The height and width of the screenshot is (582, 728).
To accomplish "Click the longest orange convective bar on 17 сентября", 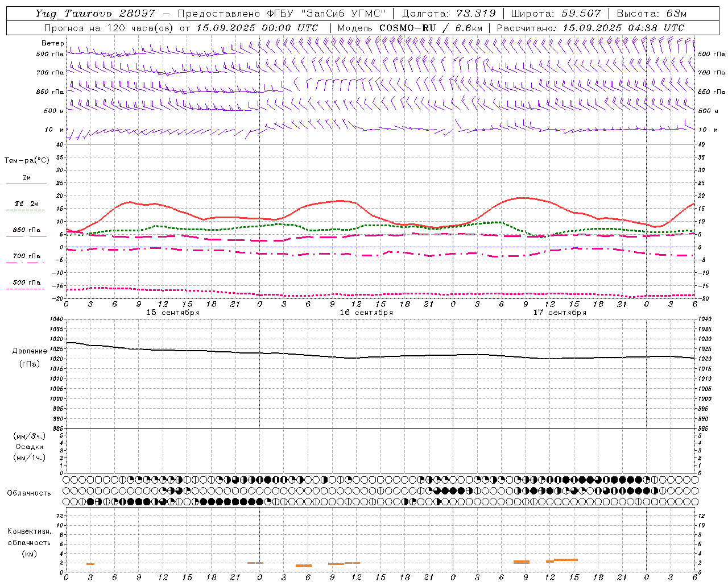I will (565, 560).
